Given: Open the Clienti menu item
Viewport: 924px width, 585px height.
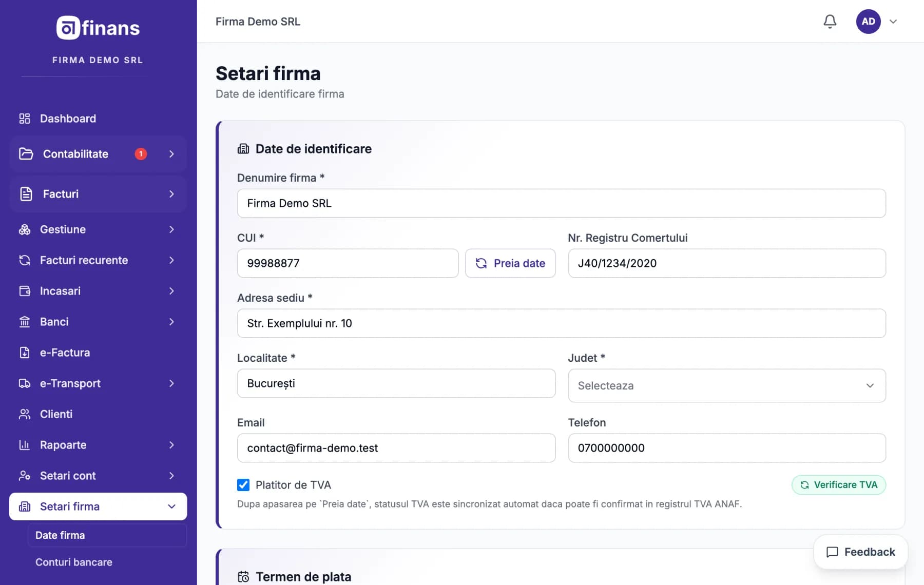Looking at the screenshot, I should 98,414.
